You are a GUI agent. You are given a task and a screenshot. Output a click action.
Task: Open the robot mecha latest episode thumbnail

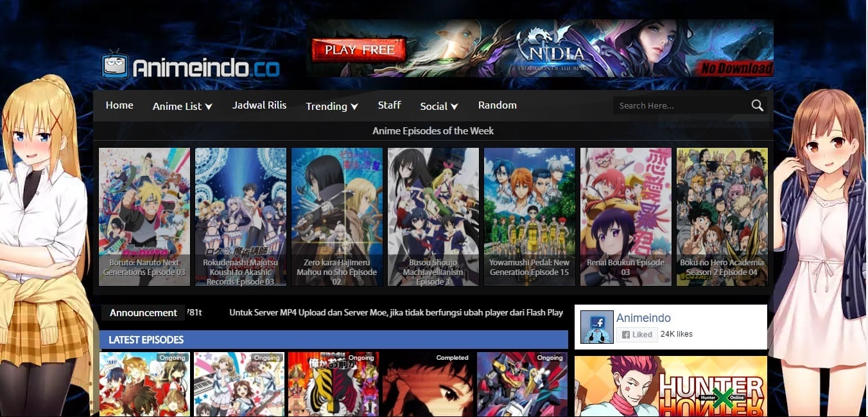[522, 384]
